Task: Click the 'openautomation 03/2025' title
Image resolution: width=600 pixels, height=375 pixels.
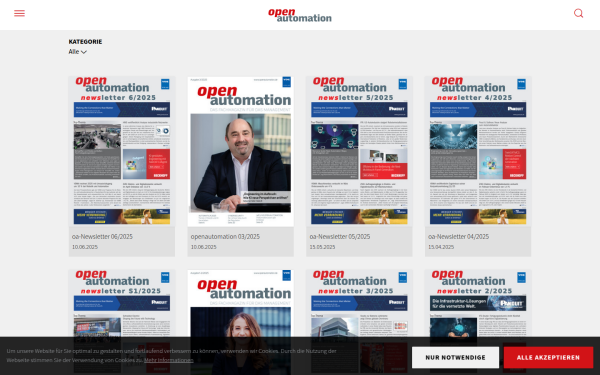Action: point(225,236)
